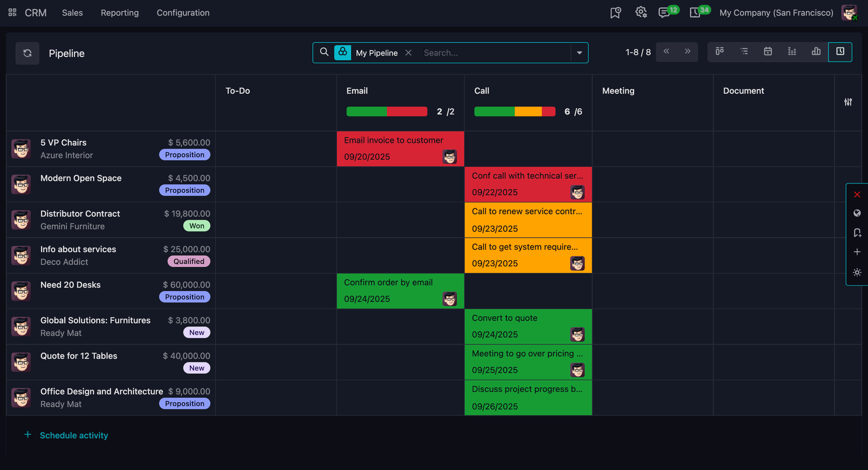Open the Configuration menu

183,13
